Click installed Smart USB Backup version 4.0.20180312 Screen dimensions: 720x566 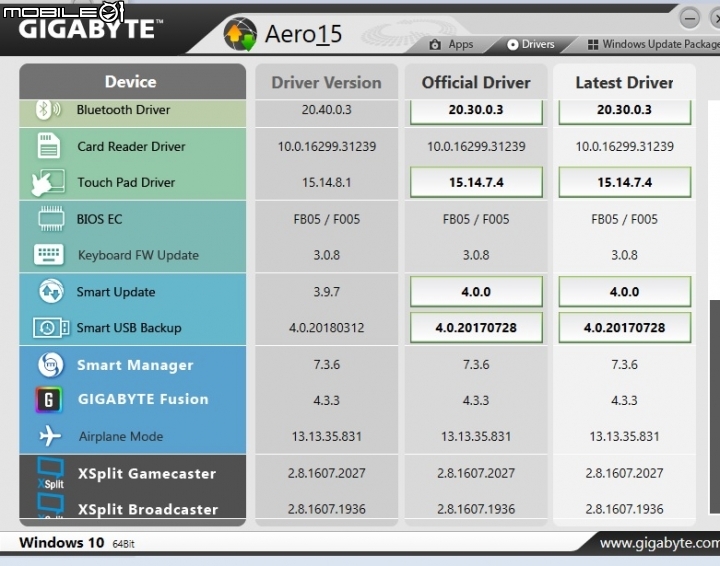pos(326,328)
